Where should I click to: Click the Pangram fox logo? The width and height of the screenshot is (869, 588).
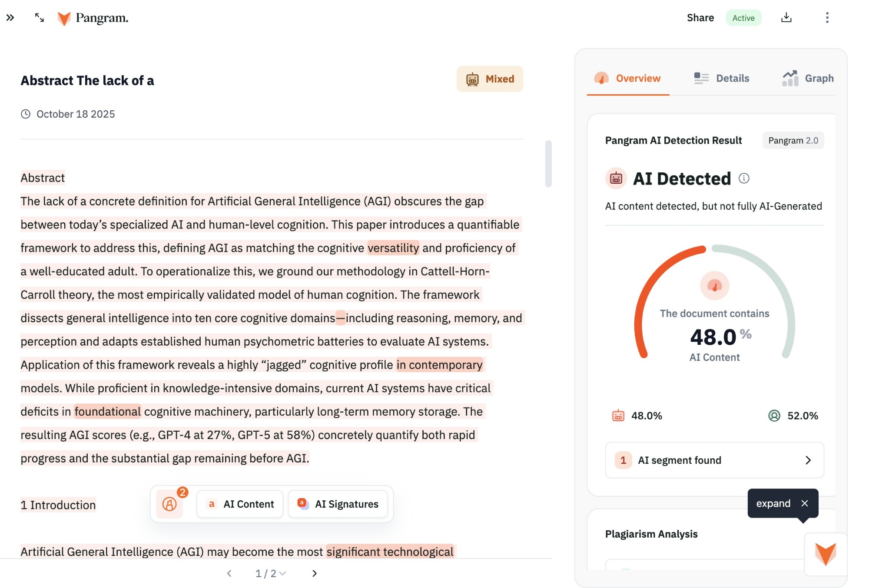[64, 18]
